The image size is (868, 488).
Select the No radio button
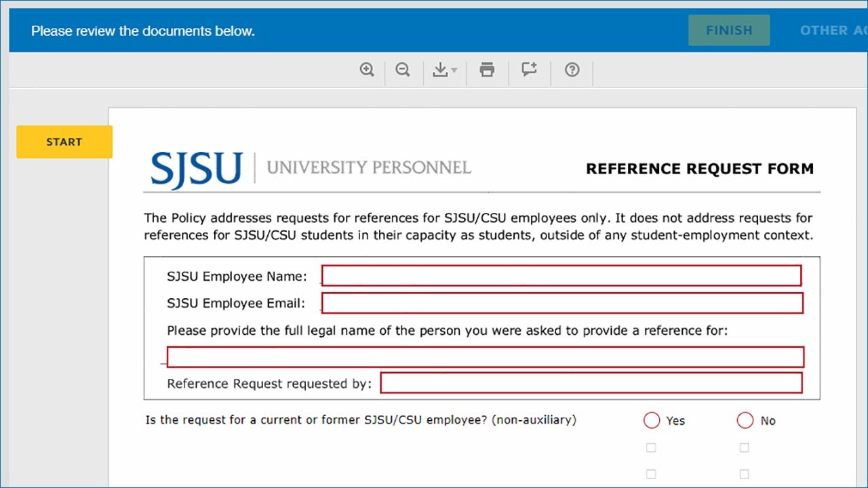point(745,420)
